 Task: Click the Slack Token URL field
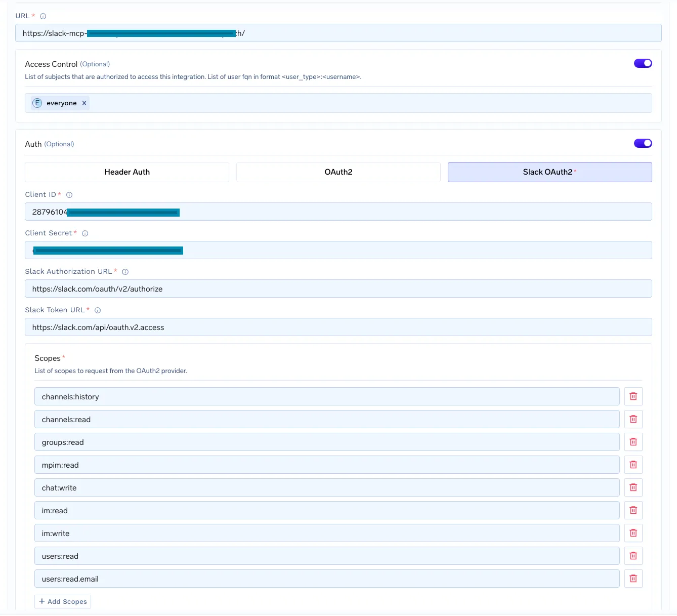coord(338,327)
